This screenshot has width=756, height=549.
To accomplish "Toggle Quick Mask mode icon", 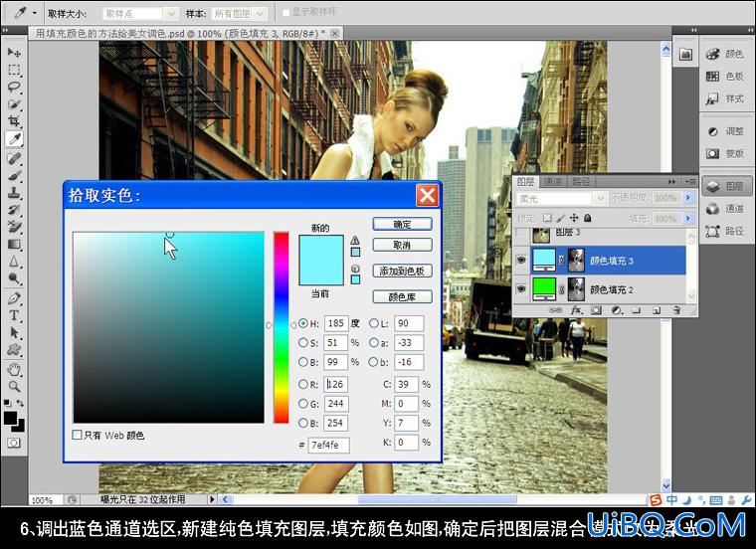I will pos(14,443).
